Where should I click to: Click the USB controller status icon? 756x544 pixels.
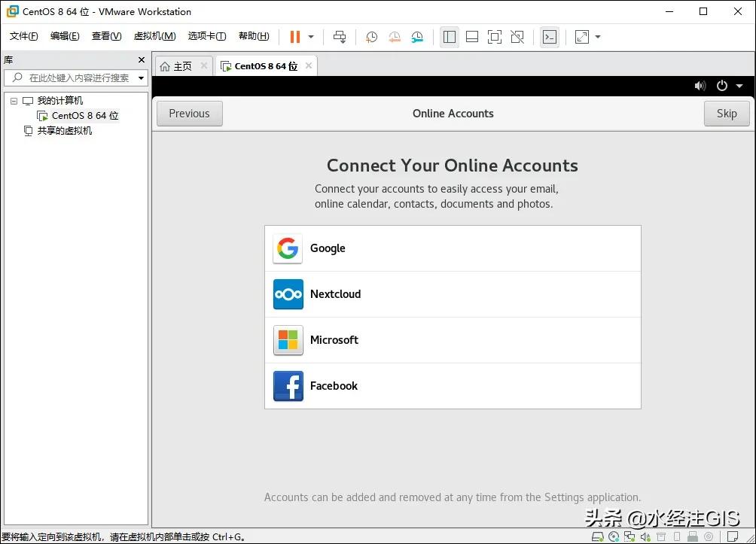pyautogui.click(x=693, y=536)
